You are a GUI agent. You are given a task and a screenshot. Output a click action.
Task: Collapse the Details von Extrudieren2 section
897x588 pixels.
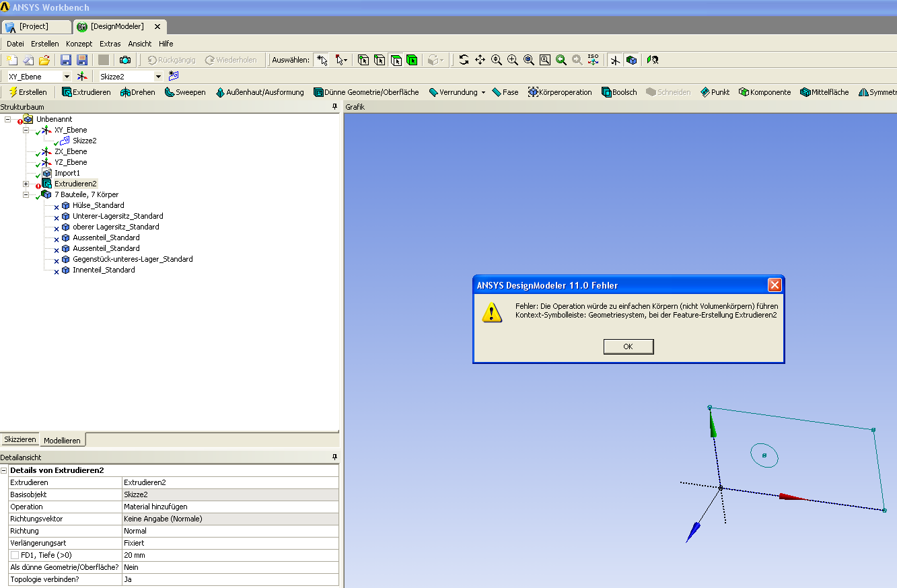(x=4, y=470)
